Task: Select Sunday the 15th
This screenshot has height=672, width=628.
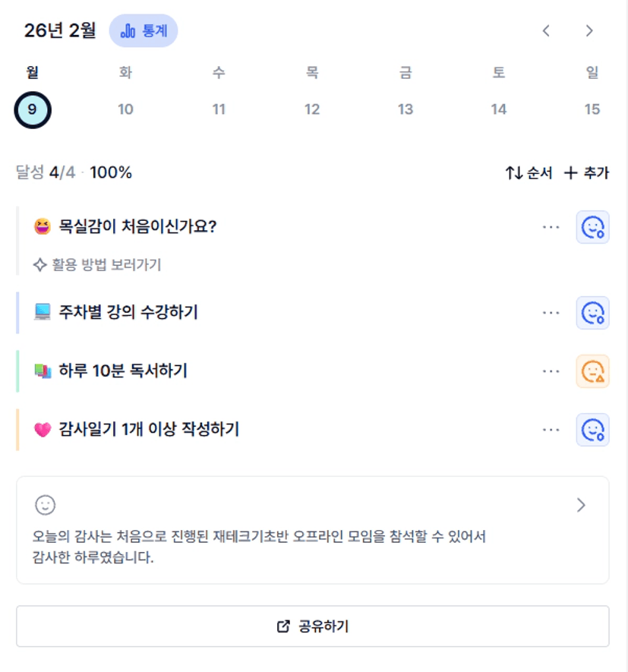Action: point(592,109)
